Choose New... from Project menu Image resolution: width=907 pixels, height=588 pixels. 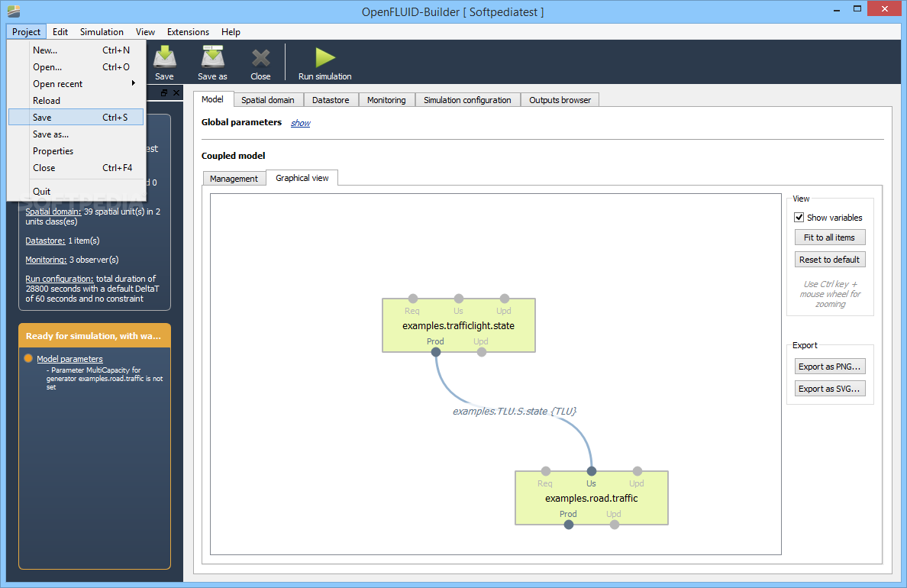click(x=76, y=50)
